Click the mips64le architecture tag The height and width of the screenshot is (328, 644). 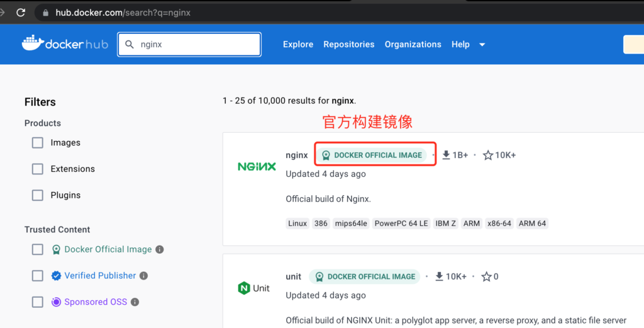(x=351, y=223)
